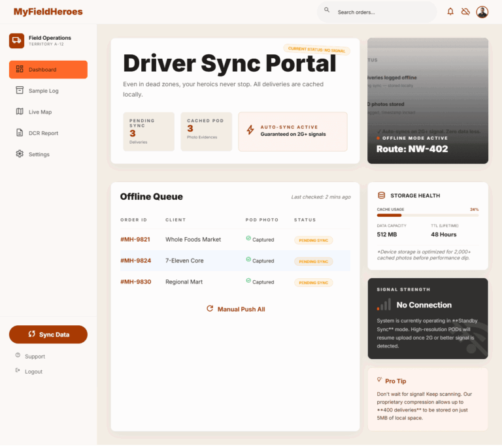The image size is (502, 448).
Task: Focus the Search orders field
Action: tap(376, 12)
